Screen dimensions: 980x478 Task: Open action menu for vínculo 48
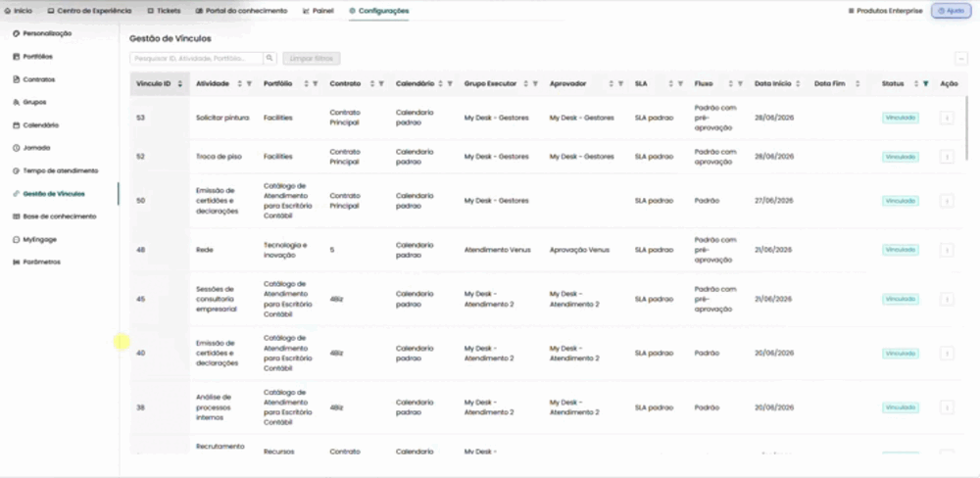[x=947, y=250]
